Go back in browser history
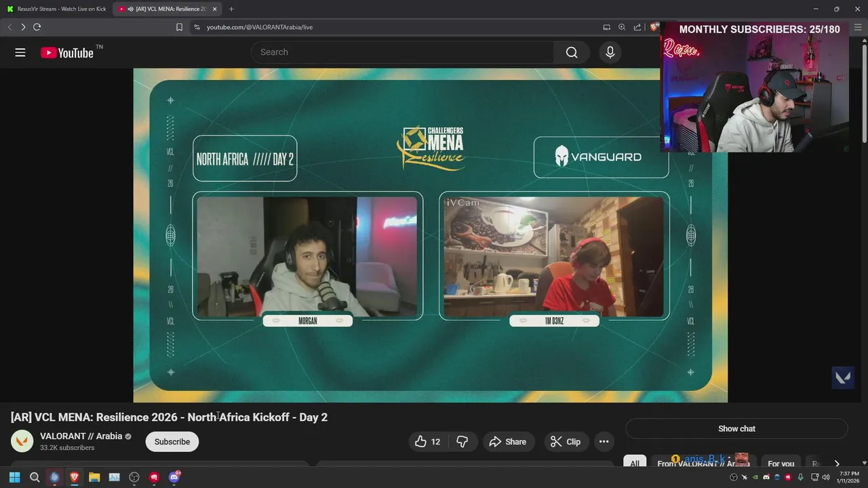The image size is (868, 488). click(9, 27)
